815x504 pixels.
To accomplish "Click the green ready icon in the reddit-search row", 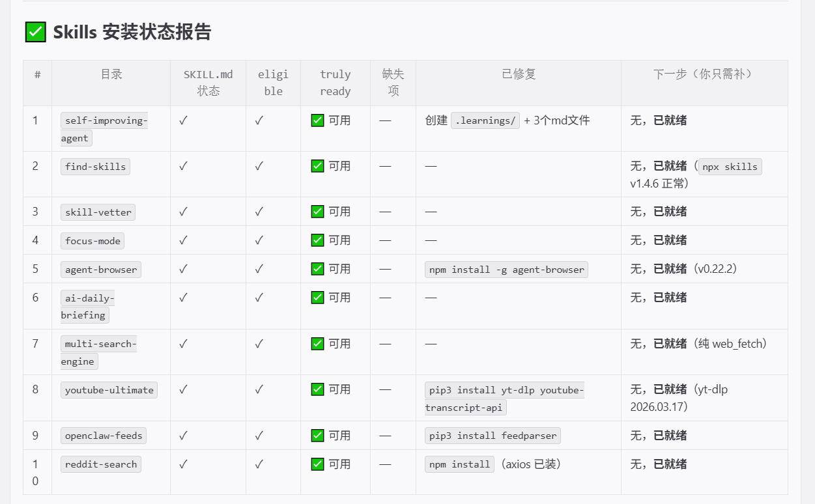I will pos(317,464).
